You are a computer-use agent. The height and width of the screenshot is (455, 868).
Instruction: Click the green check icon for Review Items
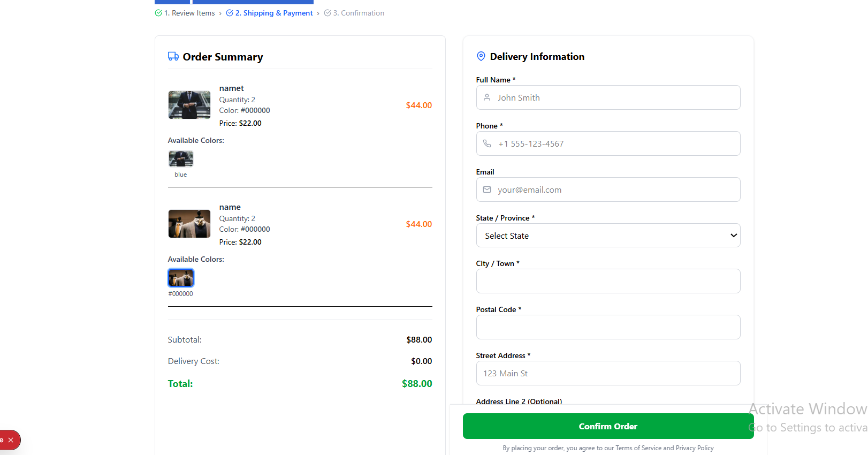pyautogui.click(x=158, y=13)
